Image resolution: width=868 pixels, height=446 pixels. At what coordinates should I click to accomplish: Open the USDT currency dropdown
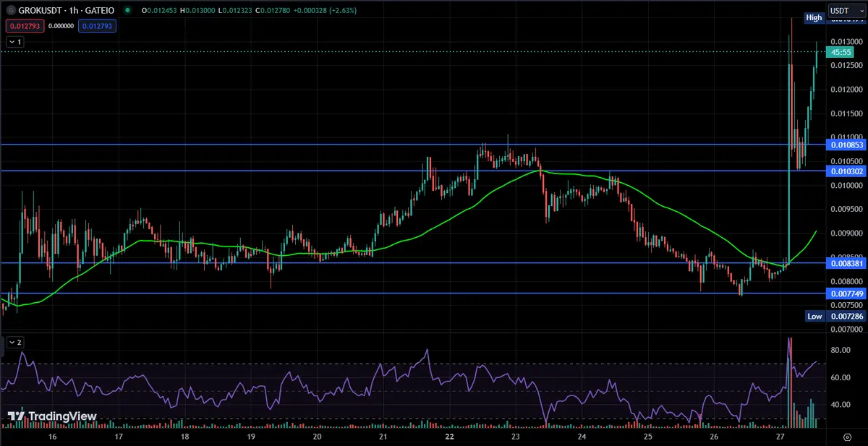coord(846,11)
